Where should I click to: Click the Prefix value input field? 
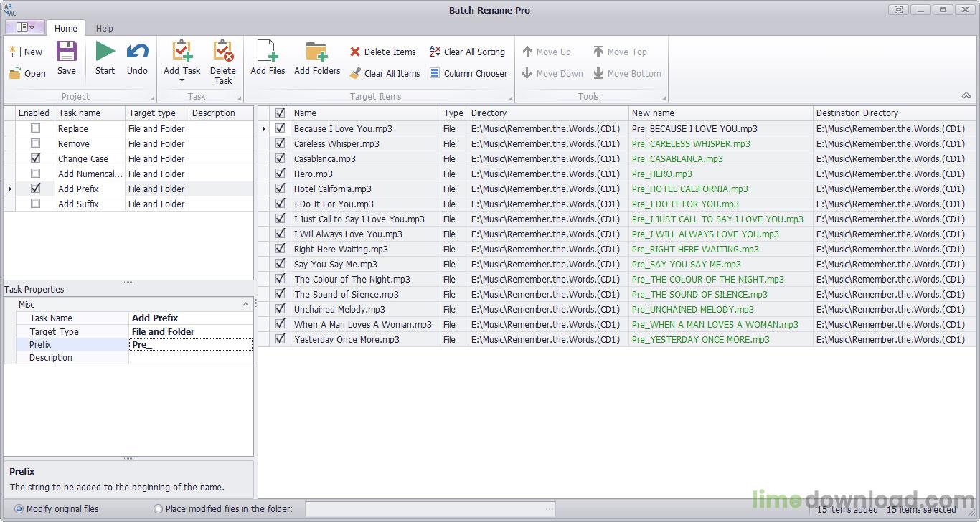[190, 344]
